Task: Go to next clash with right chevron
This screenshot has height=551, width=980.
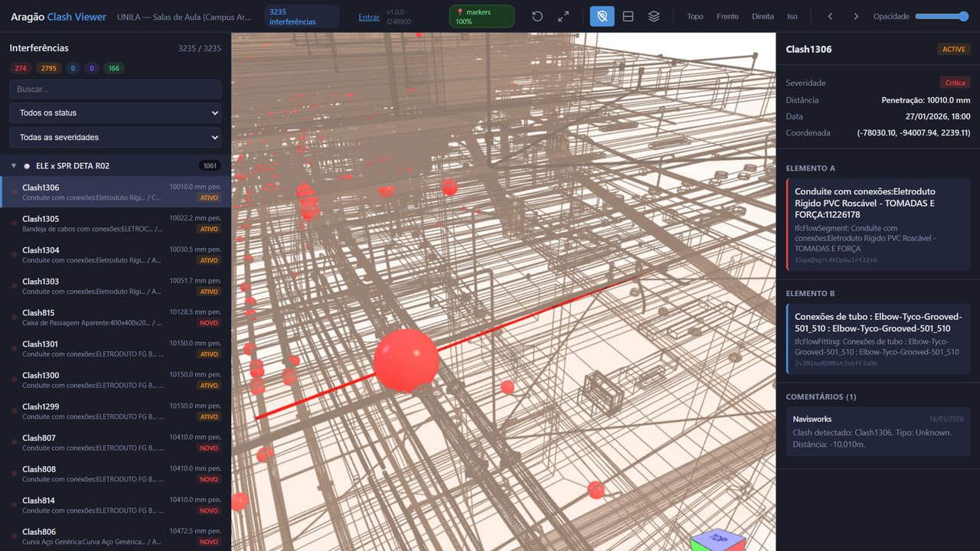Action: point(856,16)
